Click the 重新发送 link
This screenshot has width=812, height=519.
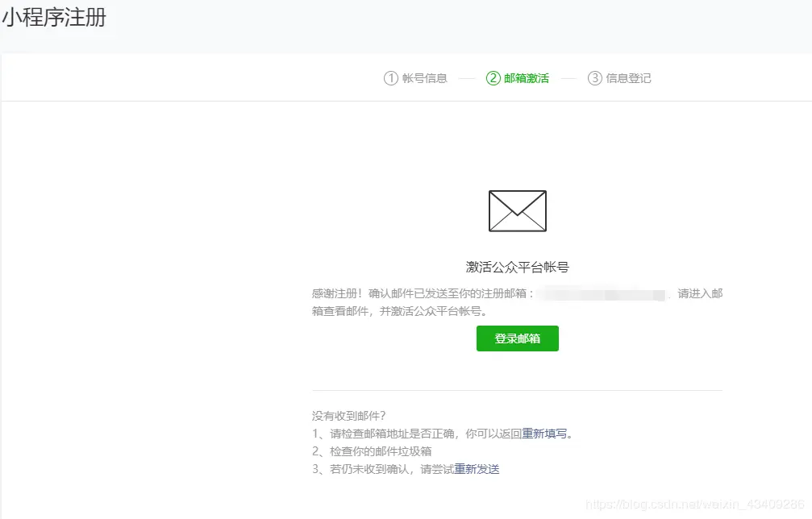point(477,468)
